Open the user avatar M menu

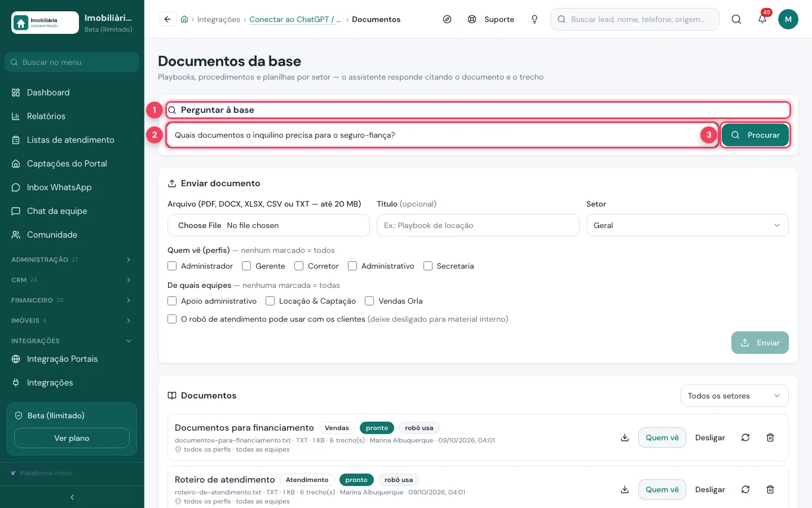pos(788,19)
